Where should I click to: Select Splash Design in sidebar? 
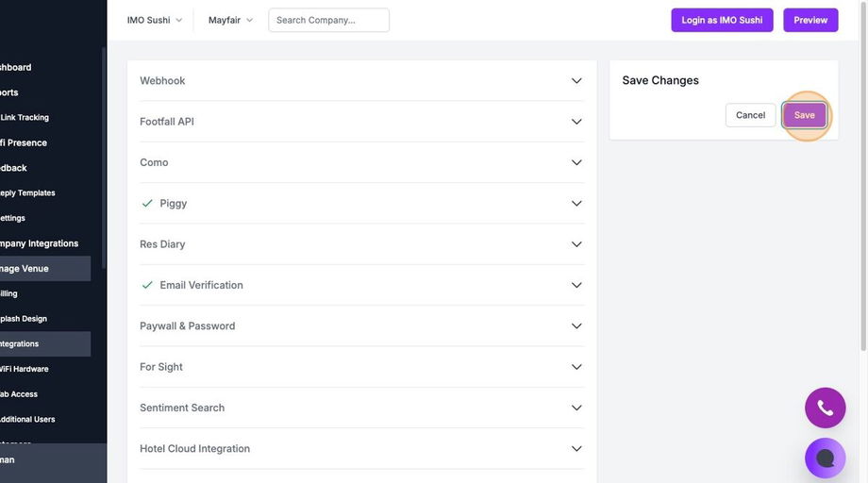click(24, 319)
